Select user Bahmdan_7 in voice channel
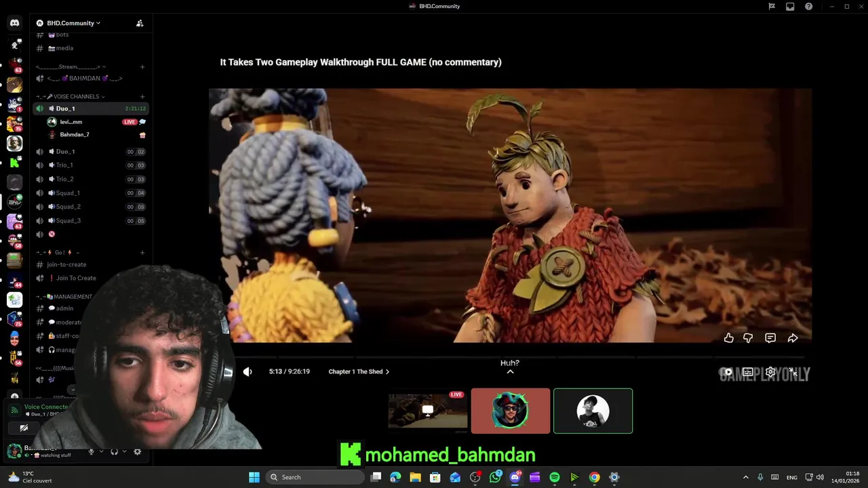The height and width of the screenshot is (488, 868). pyautogui.click(x=95, y=135)
